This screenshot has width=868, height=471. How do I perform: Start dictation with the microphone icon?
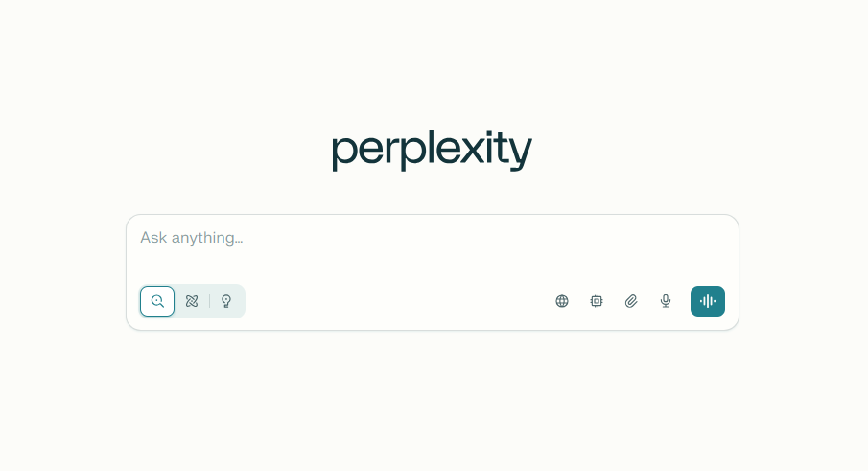[x=666, y=301]
